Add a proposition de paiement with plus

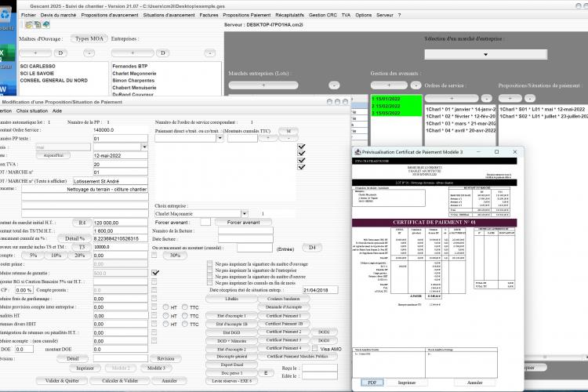(510, 98)
